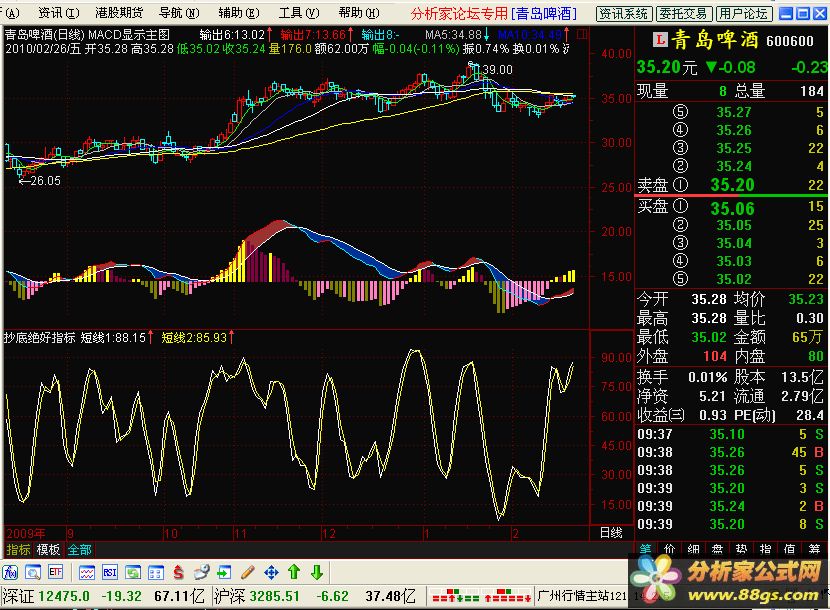
Task: Click the 09:38 trade row with 45 B
Action: click(x=730, y=452)
